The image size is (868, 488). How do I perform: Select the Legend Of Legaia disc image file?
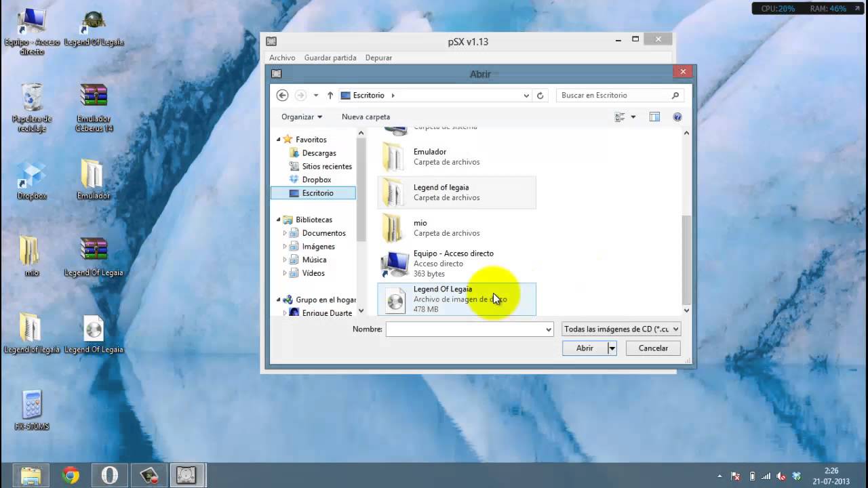click(456, 299)
